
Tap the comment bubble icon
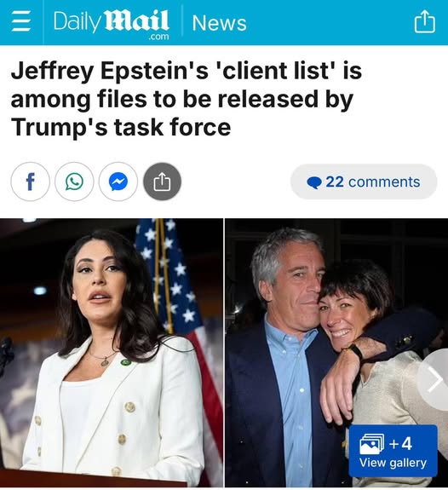click(x=314, y=182)
